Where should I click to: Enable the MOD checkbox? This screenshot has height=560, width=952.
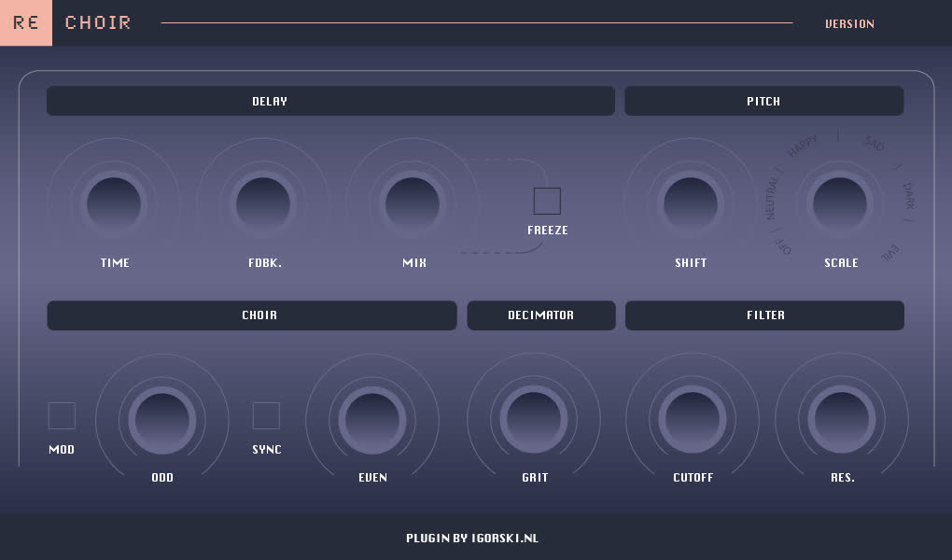62,415
